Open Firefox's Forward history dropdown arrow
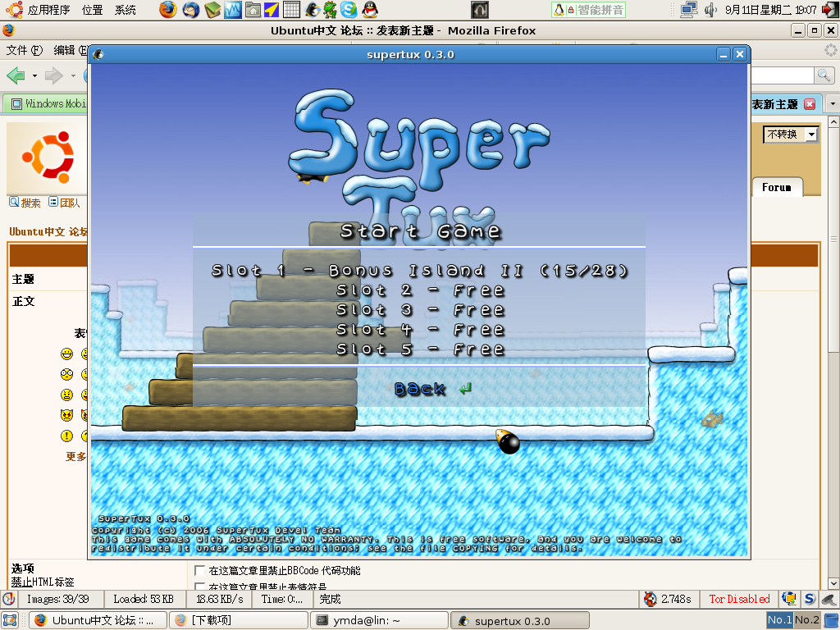840x630 pixels. [73, 75]
